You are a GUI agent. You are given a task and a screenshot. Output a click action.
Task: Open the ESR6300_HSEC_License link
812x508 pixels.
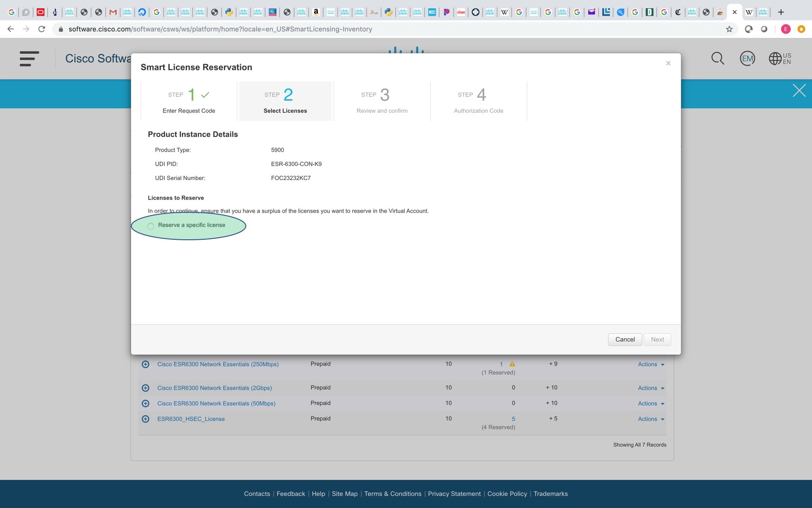click(x=191, y=419)
